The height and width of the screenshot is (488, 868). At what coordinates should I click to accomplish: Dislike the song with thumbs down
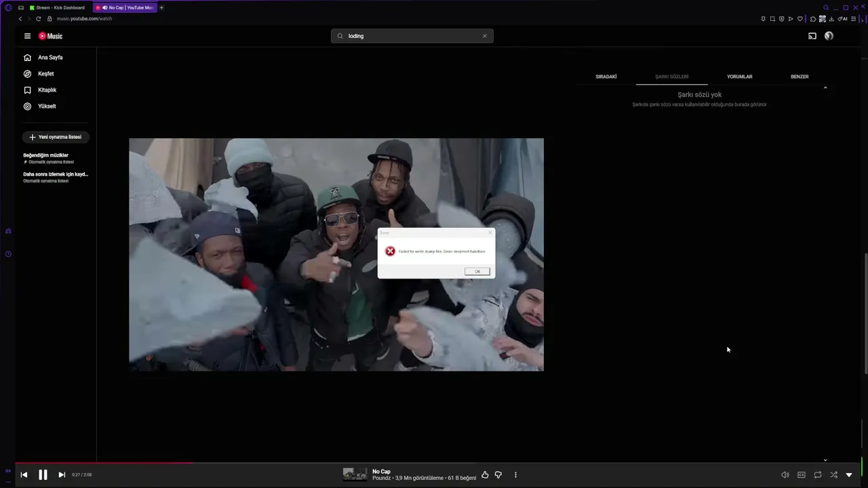(498, 475)
